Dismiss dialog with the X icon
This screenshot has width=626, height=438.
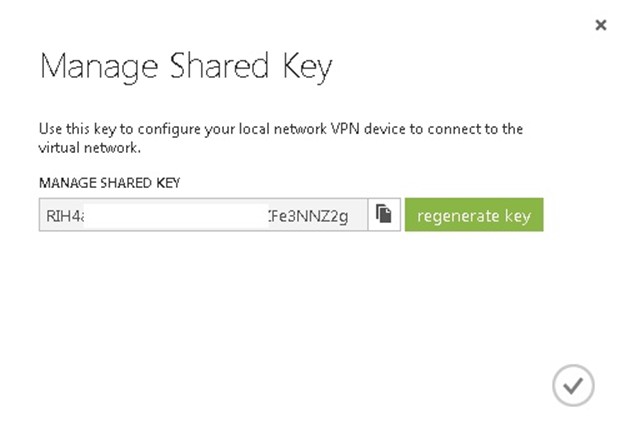[600, 25]
